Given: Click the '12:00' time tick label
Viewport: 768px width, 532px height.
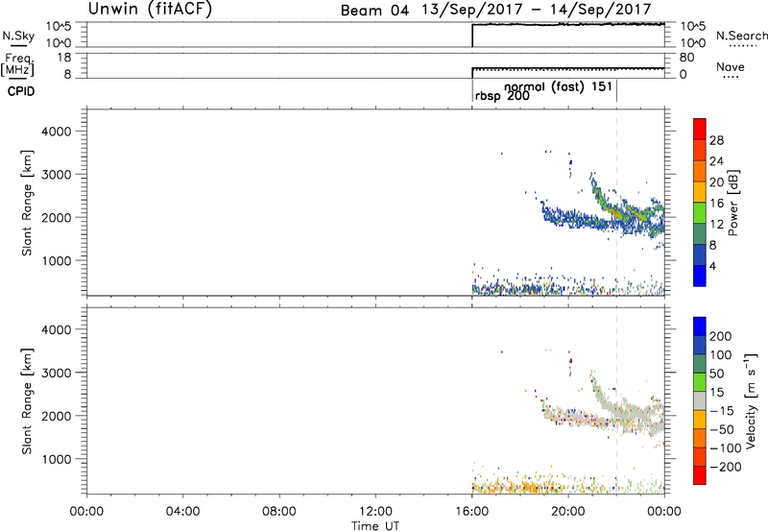Looking at the screenshot, I should tap(375, 512).
